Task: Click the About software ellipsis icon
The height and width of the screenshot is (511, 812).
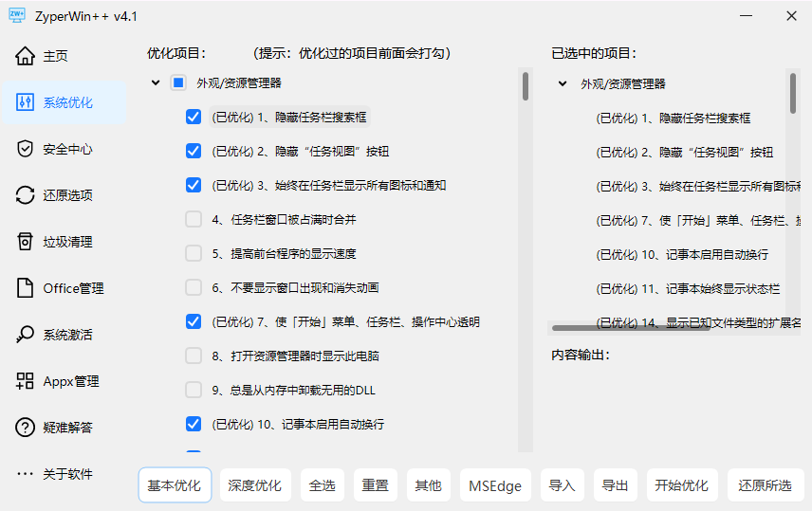Action: 25,474
